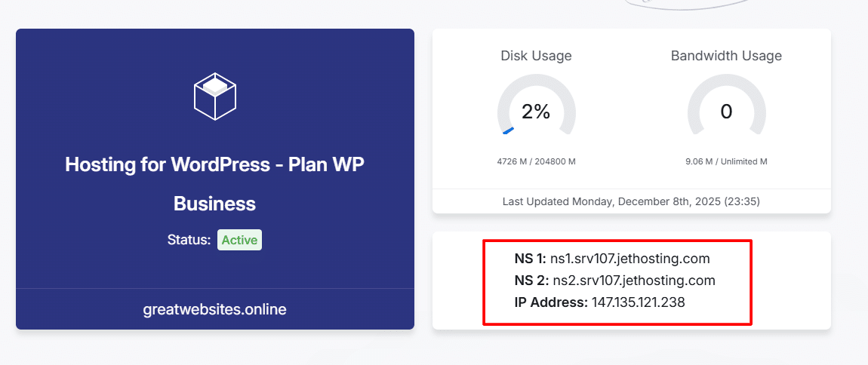Click the 4726 M / 204800 M disk text
The image size is (868, 365).
coord(536,161)
